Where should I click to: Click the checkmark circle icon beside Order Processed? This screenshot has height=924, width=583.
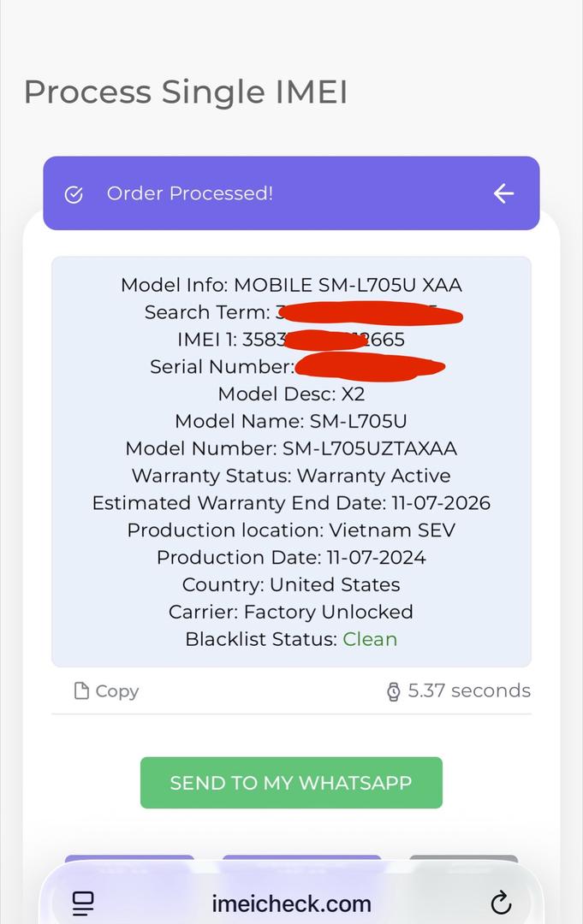[x=74, y=194]
